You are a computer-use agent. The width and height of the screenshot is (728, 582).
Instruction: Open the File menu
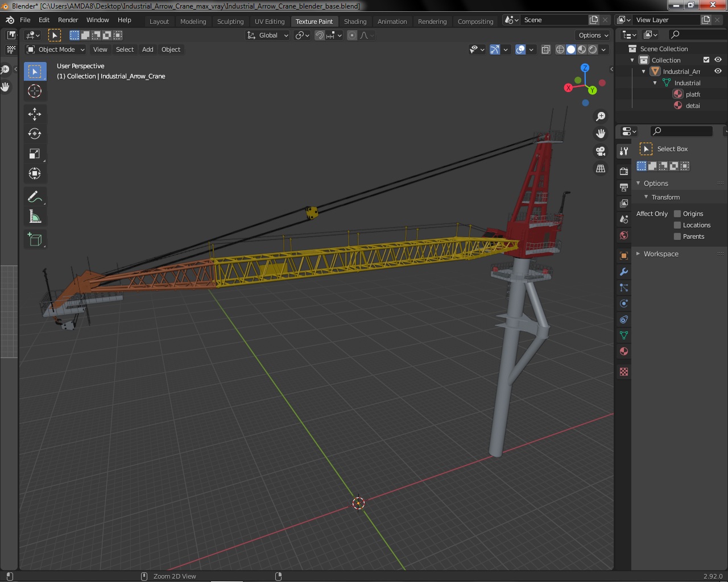click(x=25, y=20)
